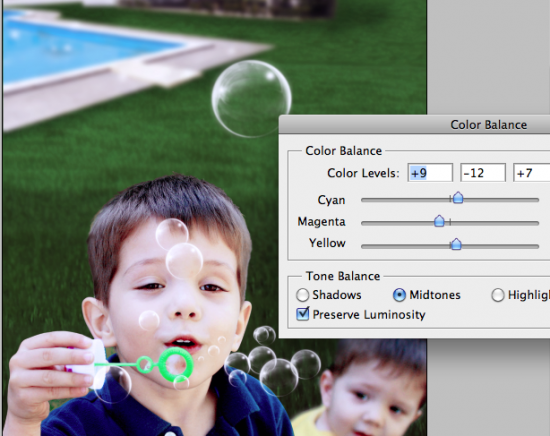The width and height of the screenshot is (550, 436).
Task: Click the Cyan slider handle
Action: point(458,198)
